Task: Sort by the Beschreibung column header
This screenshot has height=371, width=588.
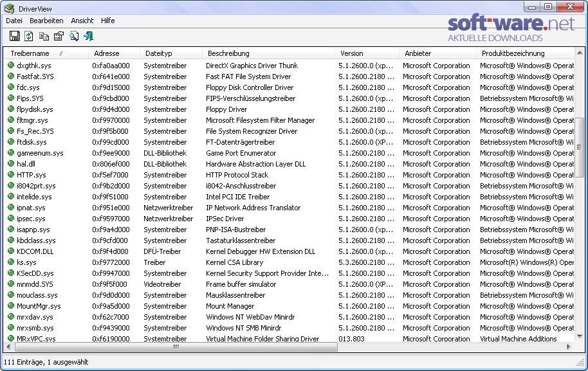Action: pos(268,53)
